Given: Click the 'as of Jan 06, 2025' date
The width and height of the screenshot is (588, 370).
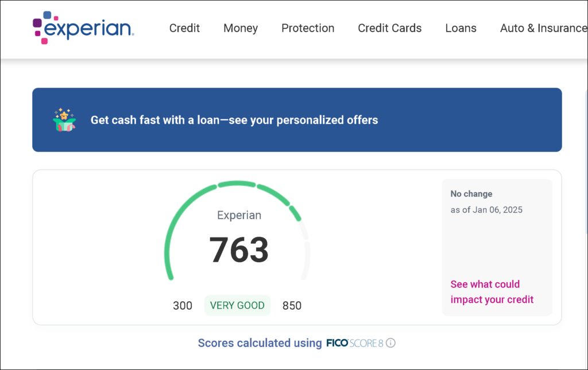Looking at the screenshot, I should [486, 210].
